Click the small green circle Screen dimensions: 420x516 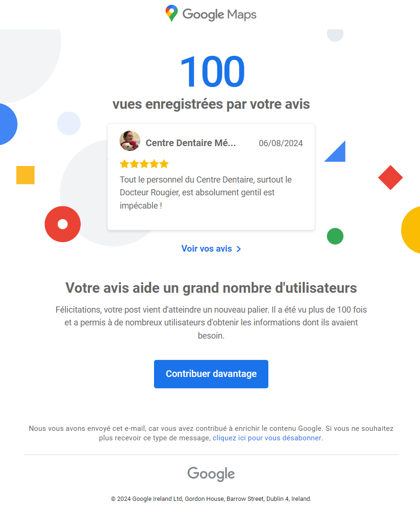point(335,236)
